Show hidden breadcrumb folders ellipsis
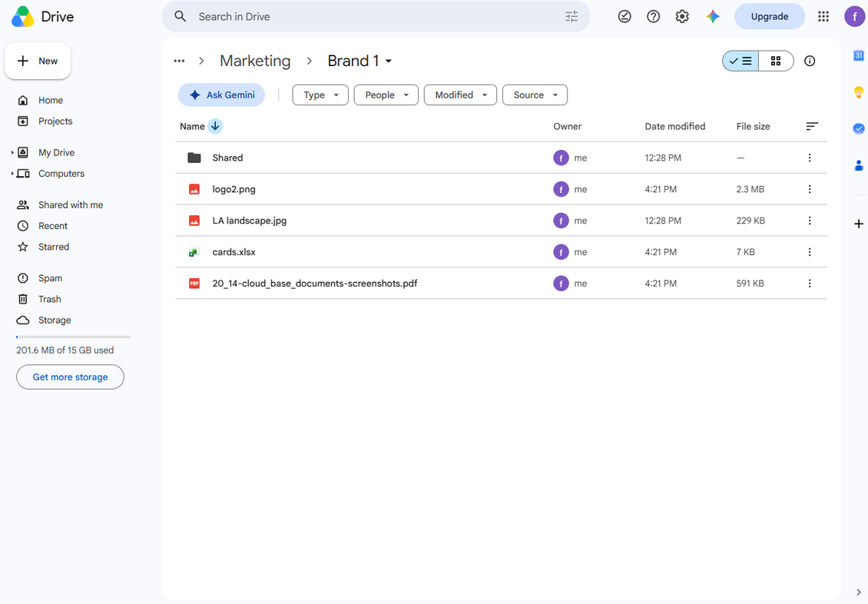 179,61
